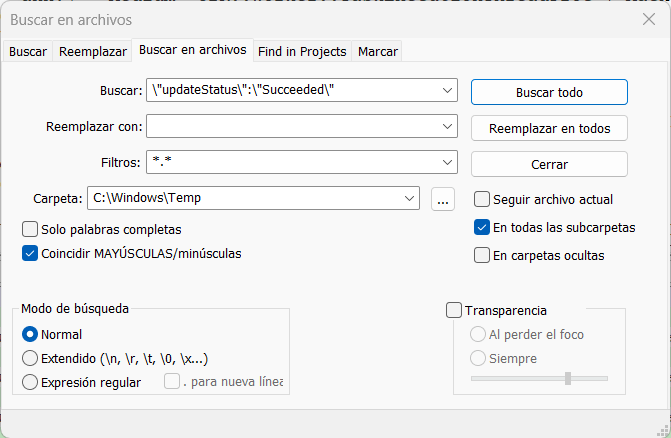Viewport: 671px width, 438px height.
Task: Open the Find in Projects tab
Action: [302, 51]
